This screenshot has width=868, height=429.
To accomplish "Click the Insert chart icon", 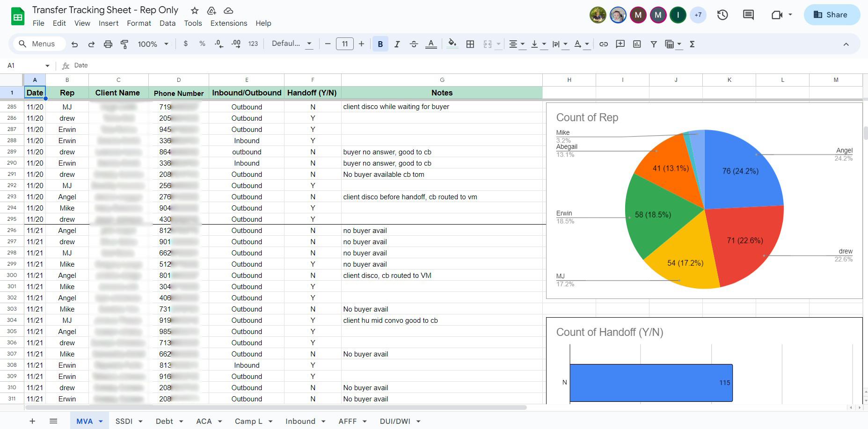I will 637,44.
